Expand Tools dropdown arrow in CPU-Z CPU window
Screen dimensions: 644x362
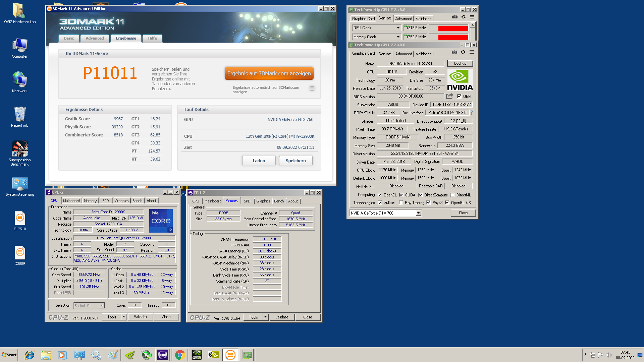124,317
